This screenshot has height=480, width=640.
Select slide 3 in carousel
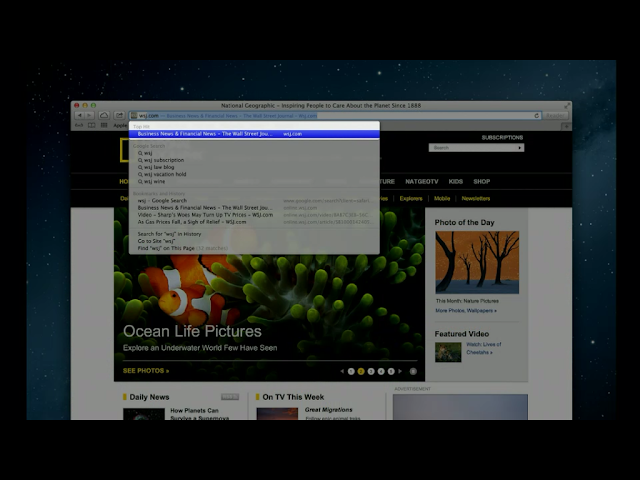pos(371,371)
